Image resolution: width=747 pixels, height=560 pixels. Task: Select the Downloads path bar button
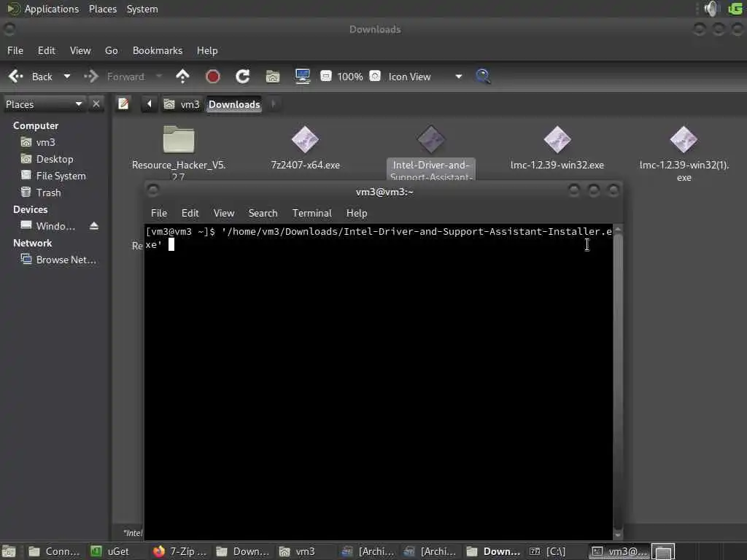[234, 104]
